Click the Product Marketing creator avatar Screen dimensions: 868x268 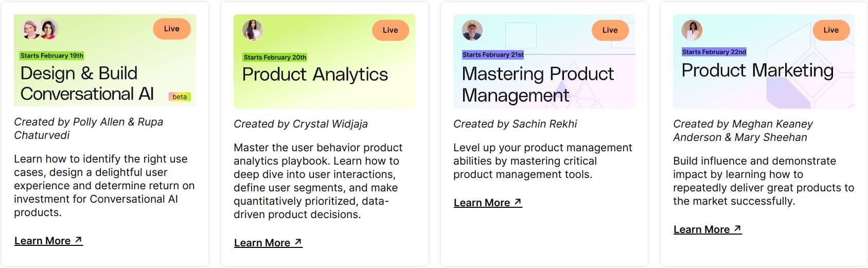692,30
